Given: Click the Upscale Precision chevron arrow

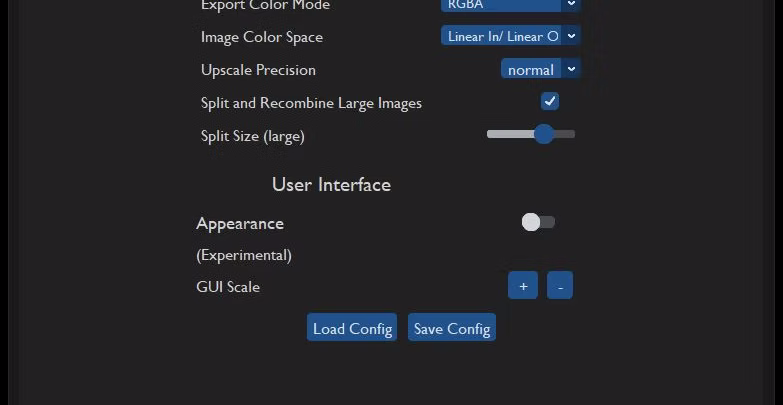Looking at the screenshot, I should coord(571,69).
